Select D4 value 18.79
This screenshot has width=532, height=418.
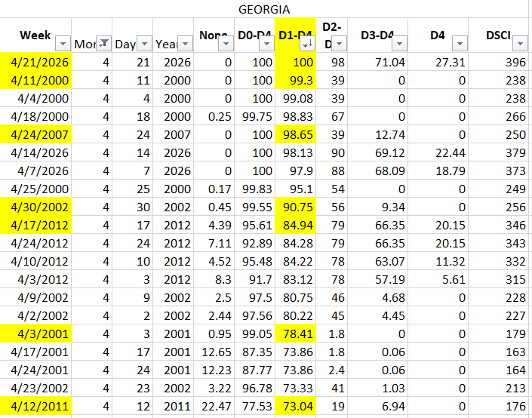(x=438, y=171)
